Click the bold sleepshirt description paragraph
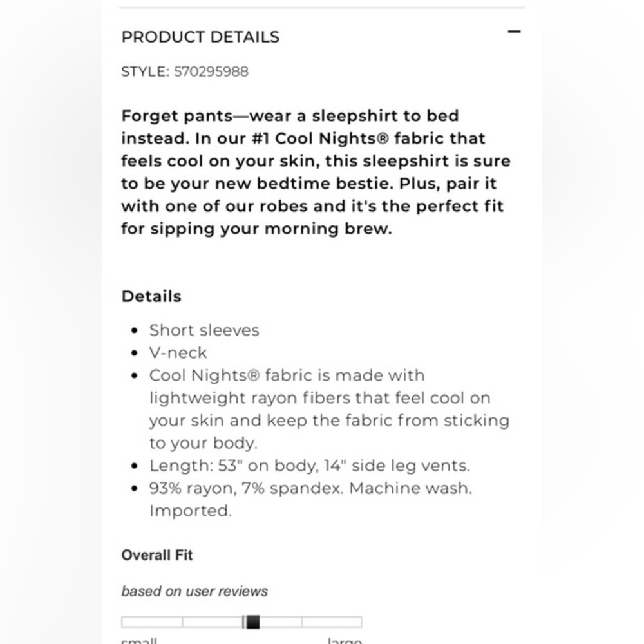The width and height of the screenshot is (644, 644). pyautogui.click(x=316, y=172)
